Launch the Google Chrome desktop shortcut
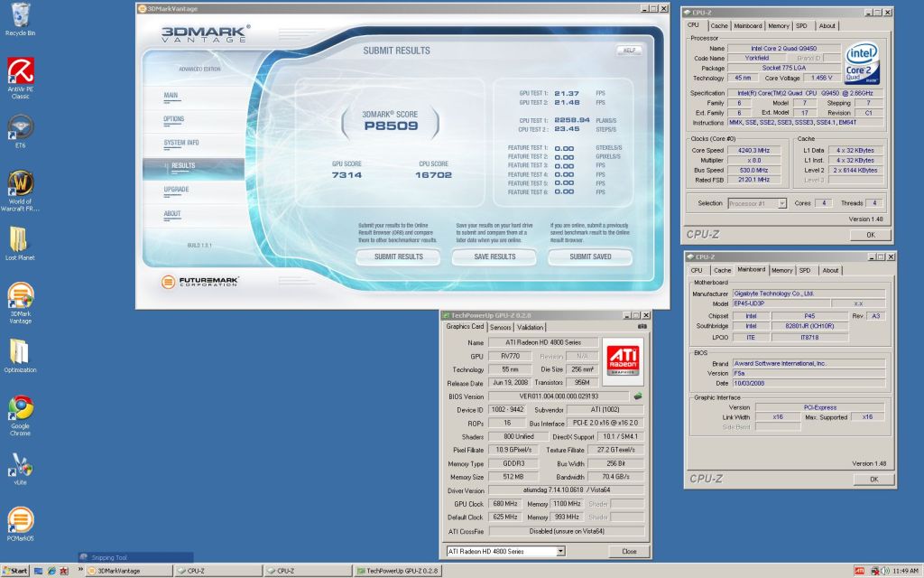Viewport: 924px width, 578px height. (20, 415)
